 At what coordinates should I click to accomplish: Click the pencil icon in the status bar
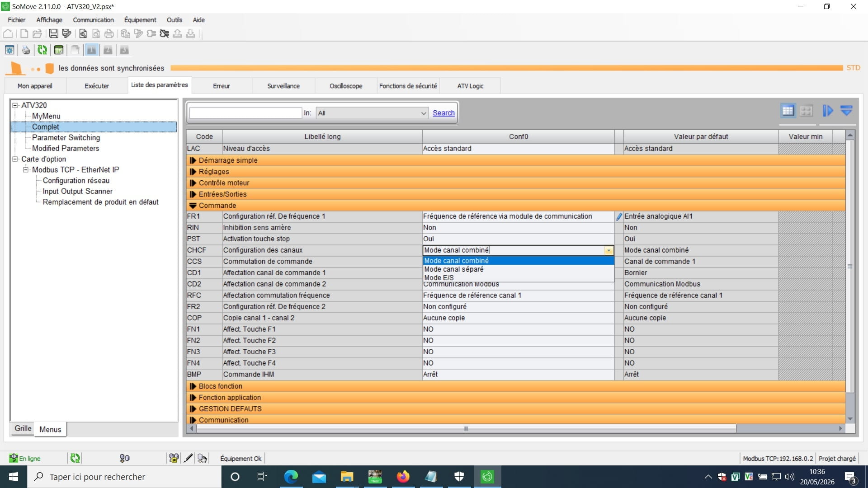click(x=188, y=458)
